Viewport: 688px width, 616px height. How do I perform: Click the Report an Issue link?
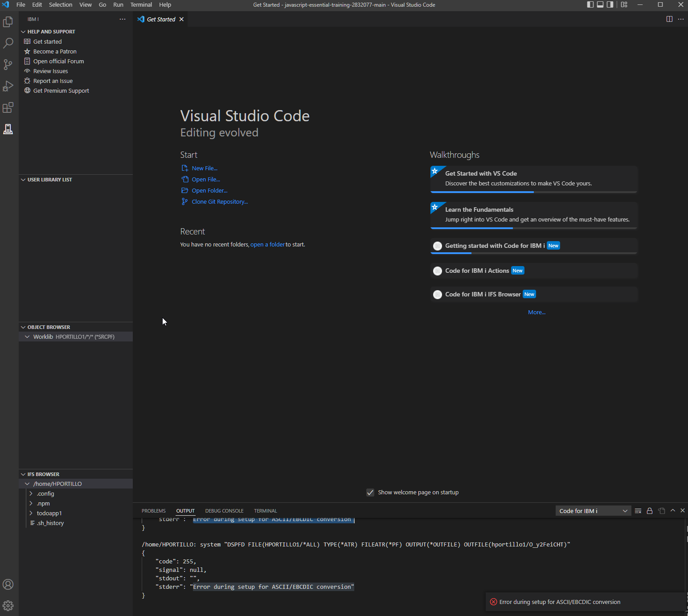click(53, 81)
